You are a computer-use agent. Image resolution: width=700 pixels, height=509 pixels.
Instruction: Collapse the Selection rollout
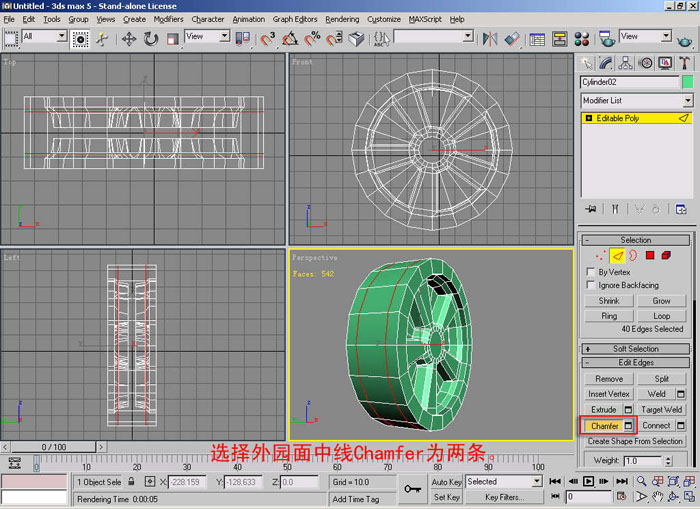(x=635, y=240)
